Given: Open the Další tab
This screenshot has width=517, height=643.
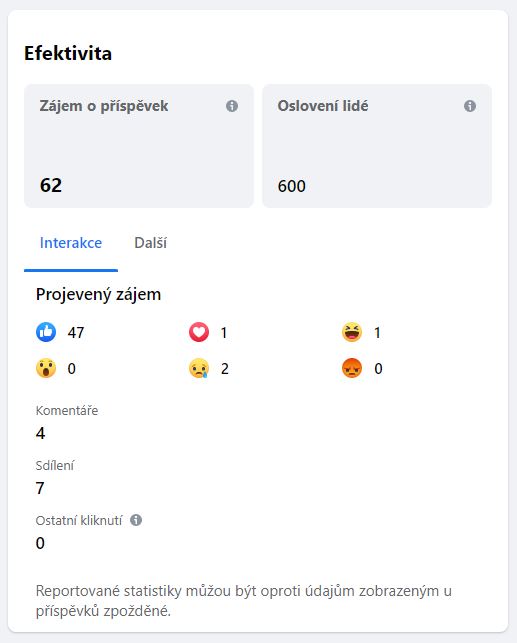Looking at the screenshot, I should click(150, 243).
